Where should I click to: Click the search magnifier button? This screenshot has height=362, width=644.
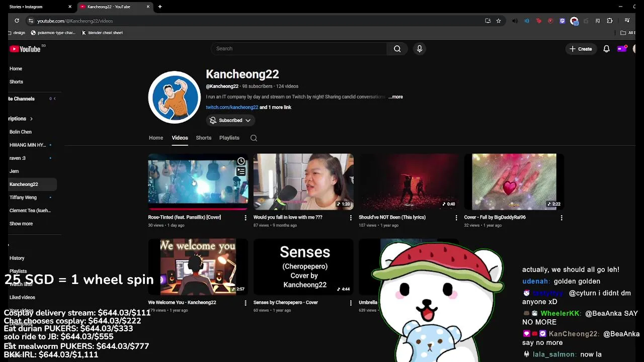[397, 49]
